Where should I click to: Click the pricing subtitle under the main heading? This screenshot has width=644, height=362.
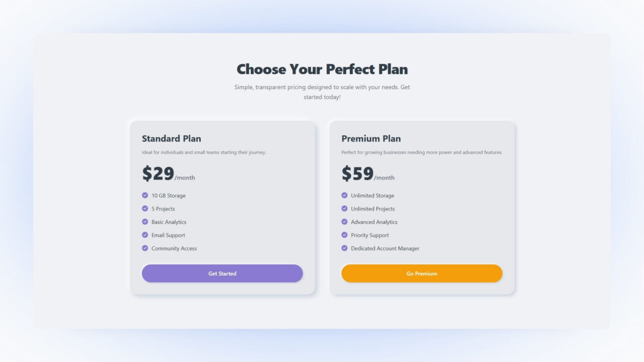(321, 92)
